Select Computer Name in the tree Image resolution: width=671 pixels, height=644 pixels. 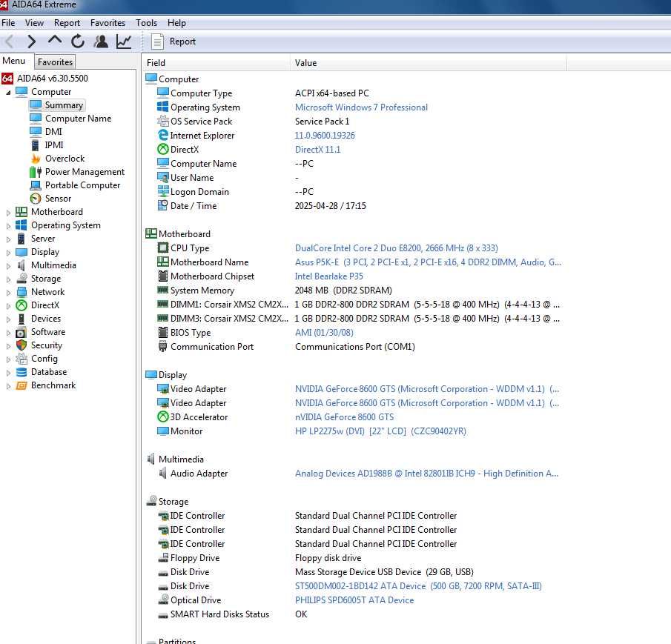[x=79, y=119]
